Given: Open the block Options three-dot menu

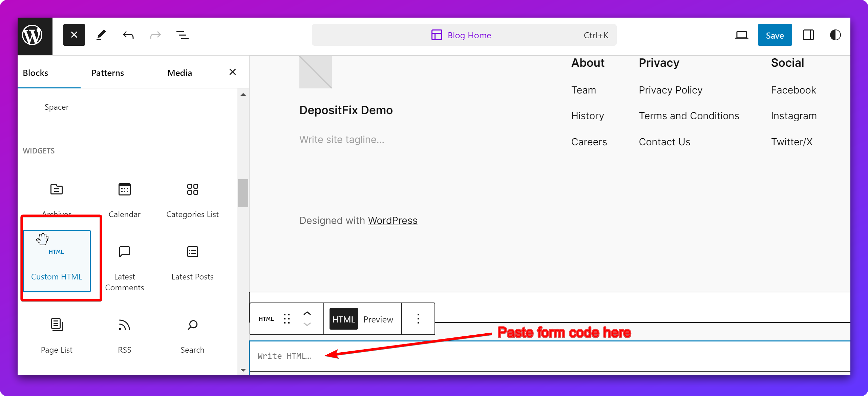Looking at the screenshot, I should (x=418, y=319).
